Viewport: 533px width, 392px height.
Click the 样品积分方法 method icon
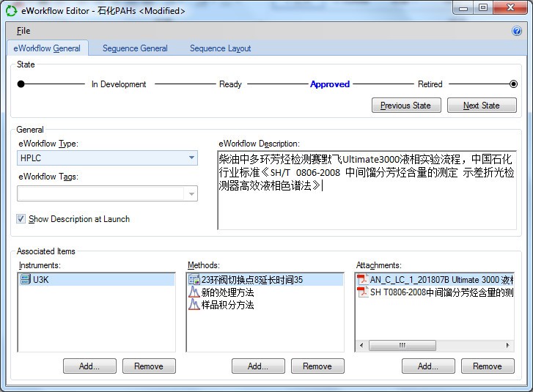click(194, 305)
